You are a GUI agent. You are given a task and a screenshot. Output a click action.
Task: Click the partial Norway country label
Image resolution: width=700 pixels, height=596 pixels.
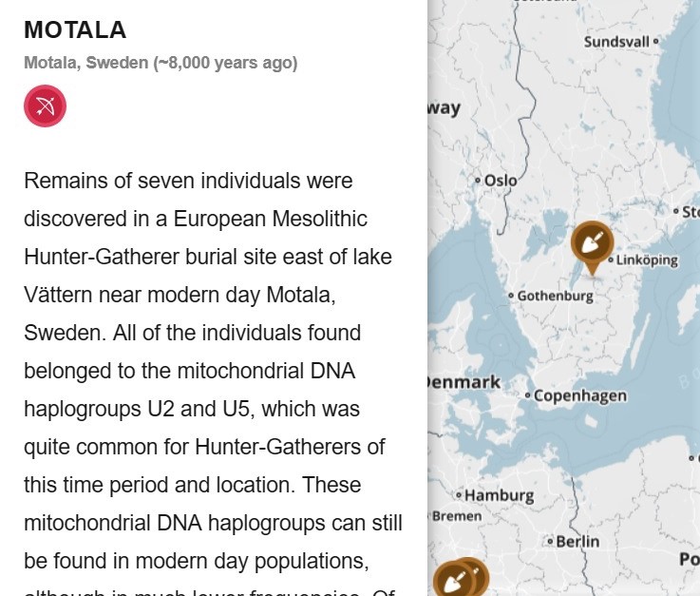pos(444,107)
